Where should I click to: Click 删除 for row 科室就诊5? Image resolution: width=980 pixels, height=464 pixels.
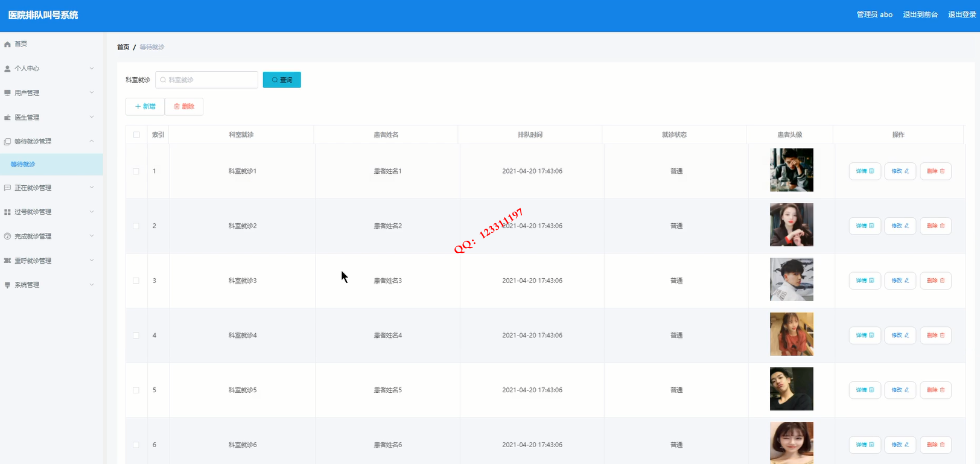(x=936, y=390)
